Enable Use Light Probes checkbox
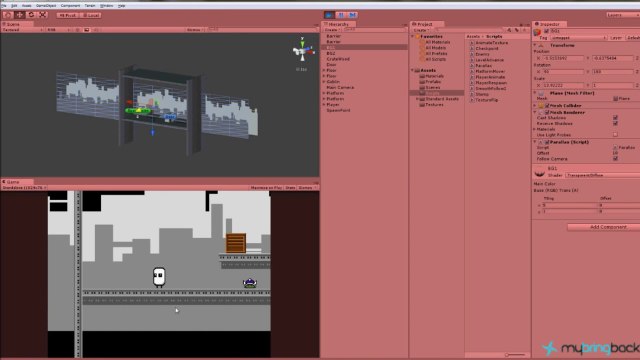Image resolution: width=640 pixels, height=360 pixels. click(615, 134)
